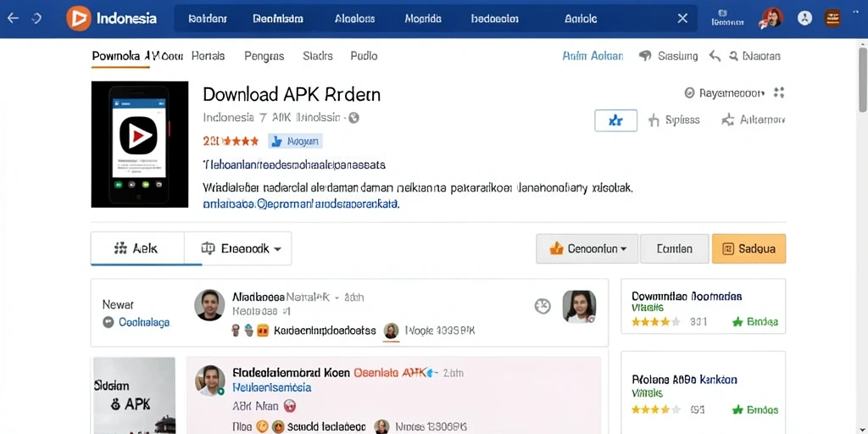Click the yellow Sadoua button
This screenshot has height=434, width=868.
(x=748, y=248)
